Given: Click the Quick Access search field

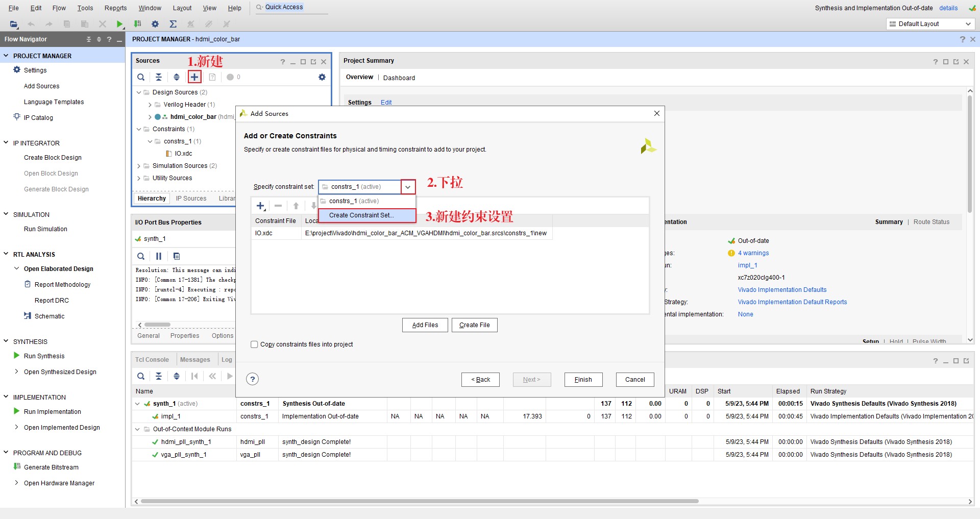Looking at the screenshot, I should [x=291, y=7].
